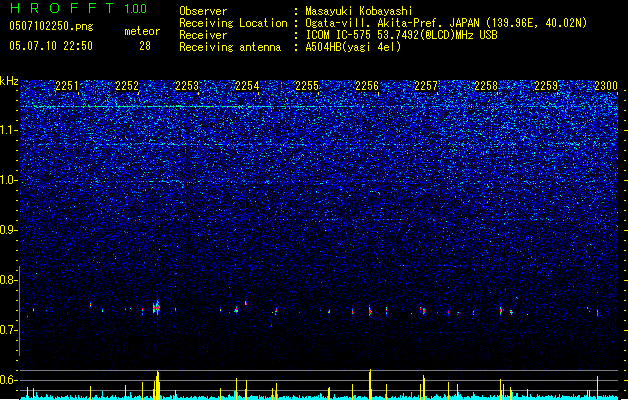The image size is (629, 400).
Task: Click the 0.9 kHz axis label
Action: pyautogui.click(x=9, y=230)
